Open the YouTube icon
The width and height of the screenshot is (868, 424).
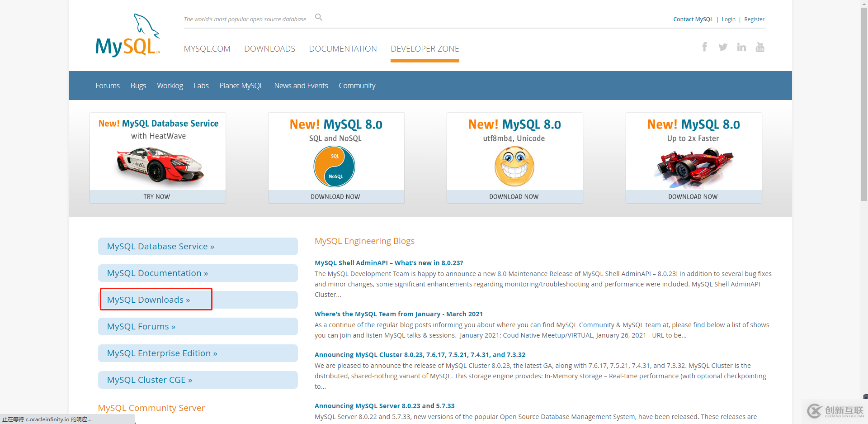[x=760, y=47]
